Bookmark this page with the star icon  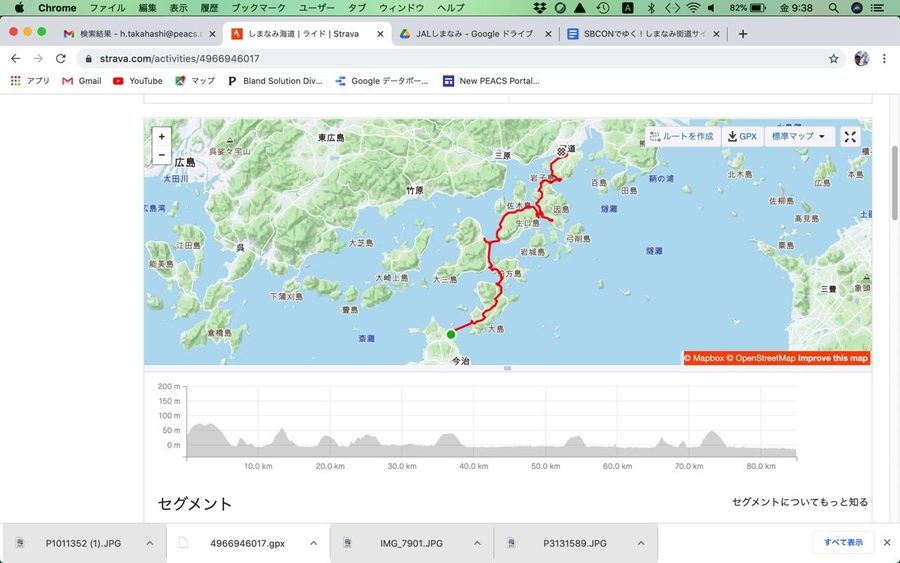pos(833,59)
